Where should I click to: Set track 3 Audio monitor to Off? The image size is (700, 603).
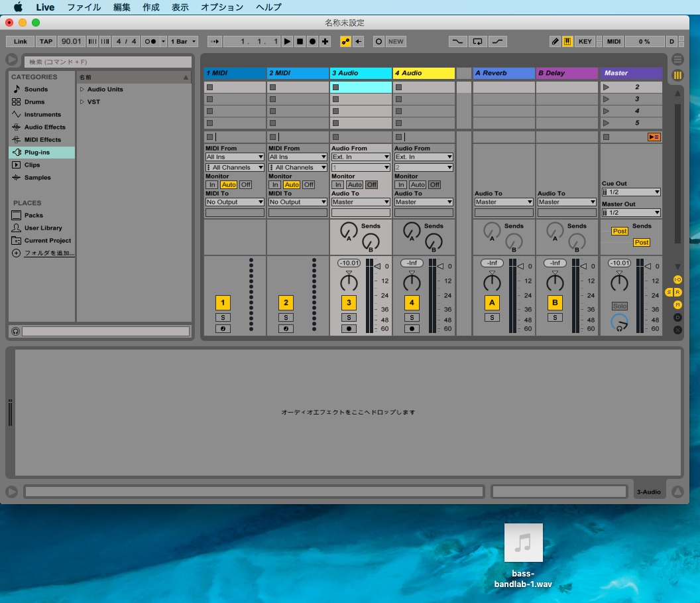(x=372, y=185)
